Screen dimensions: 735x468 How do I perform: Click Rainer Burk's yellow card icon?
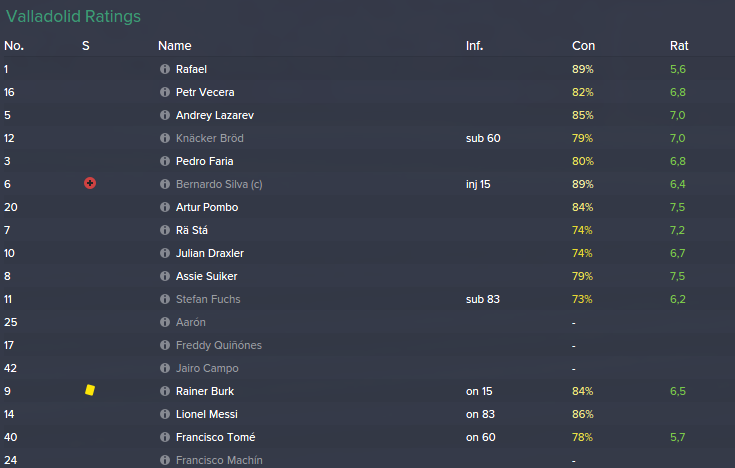click(90, 390)
